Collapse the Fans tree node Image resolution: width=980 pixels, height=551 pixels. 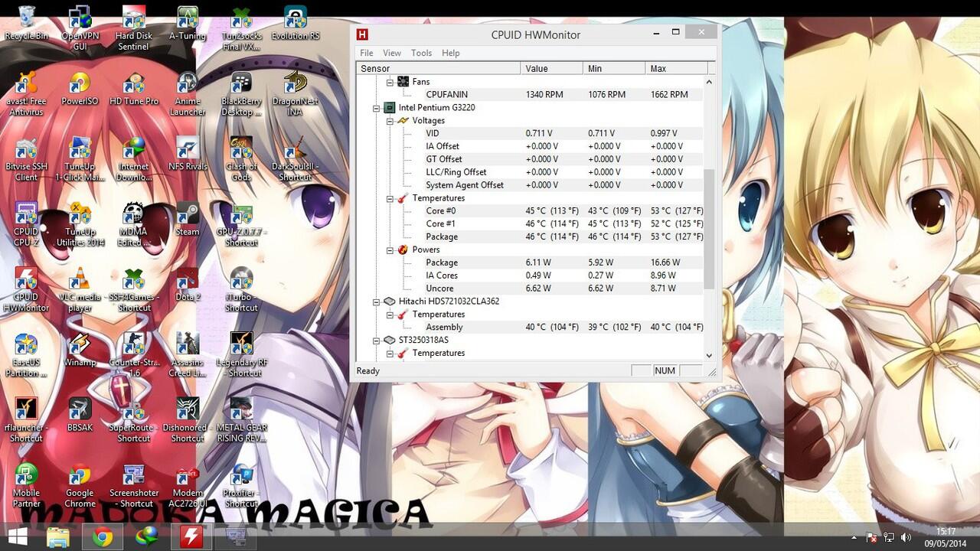pos(390,81)
